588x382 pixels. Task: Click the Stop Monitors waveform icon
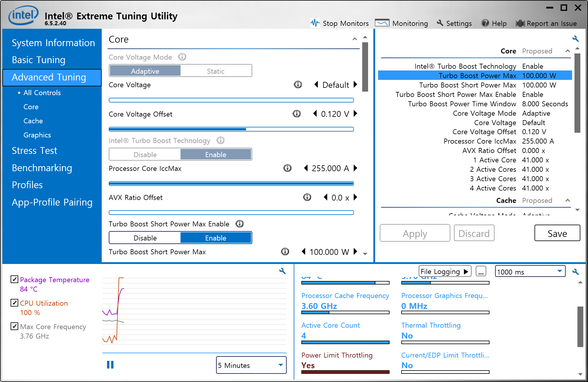pos(315,23)
